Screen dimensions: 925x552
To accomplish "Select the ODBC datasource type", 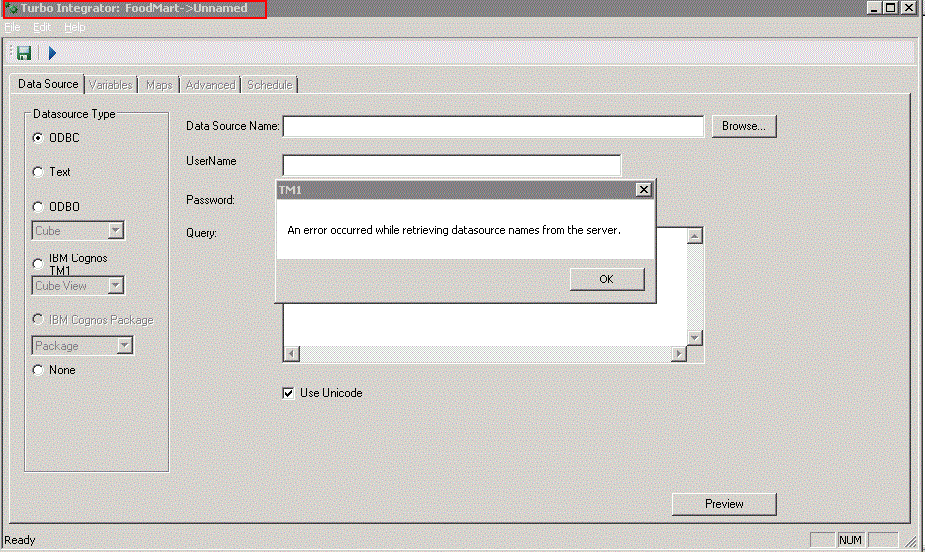I will (x=38, y=137).
